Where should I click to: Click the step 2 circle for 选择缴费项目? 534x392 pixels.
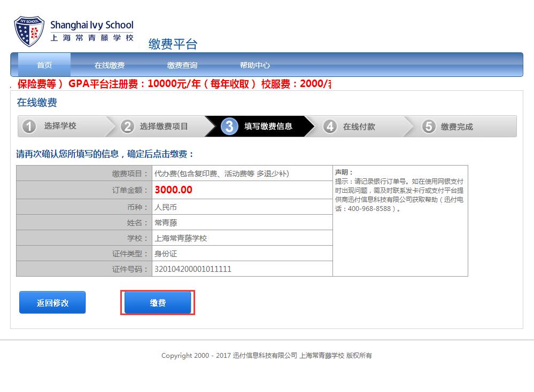[127, 127]
